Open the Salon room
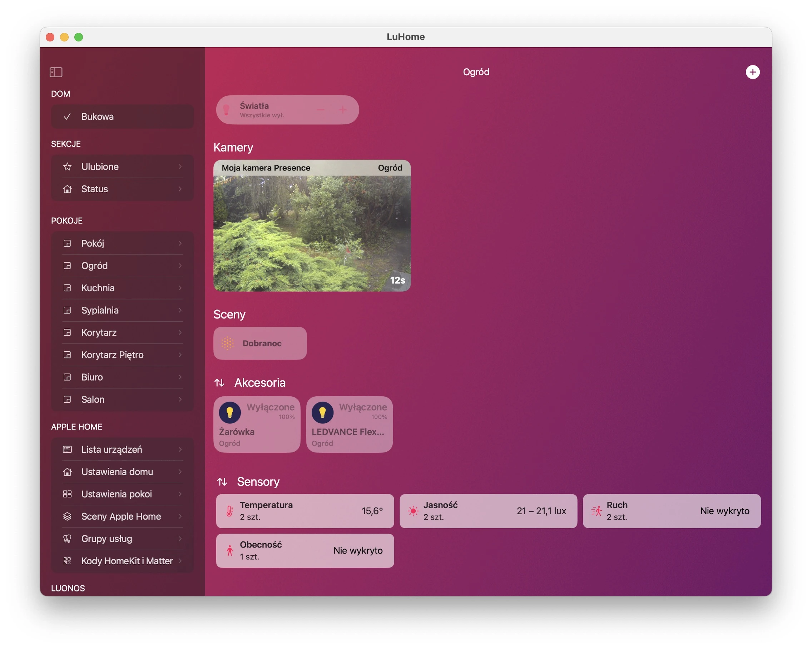Screen dimensions: 812x649 122,399
